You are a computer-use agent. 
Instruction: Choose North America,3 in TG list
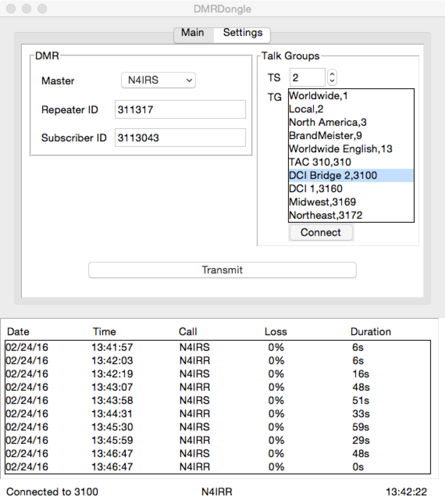(x=351, y=122)
